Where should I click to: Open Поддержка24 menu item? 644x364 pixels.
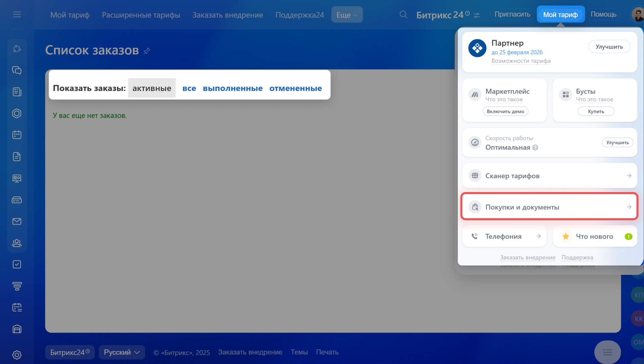click(300, 15)
